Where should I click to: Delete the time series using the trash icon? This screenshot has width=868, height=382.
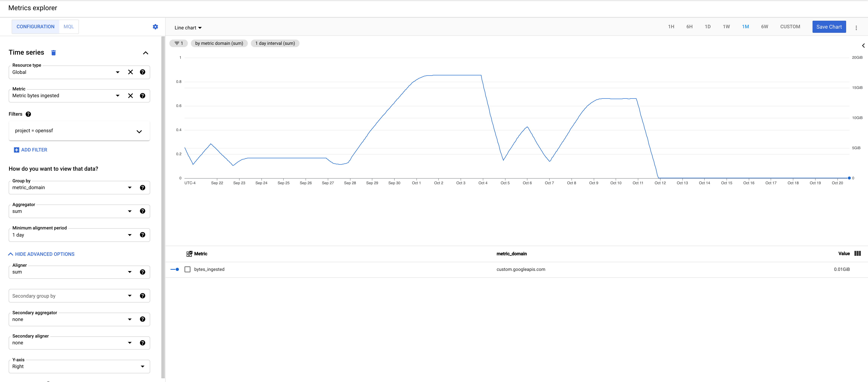(x=54, y=53)
